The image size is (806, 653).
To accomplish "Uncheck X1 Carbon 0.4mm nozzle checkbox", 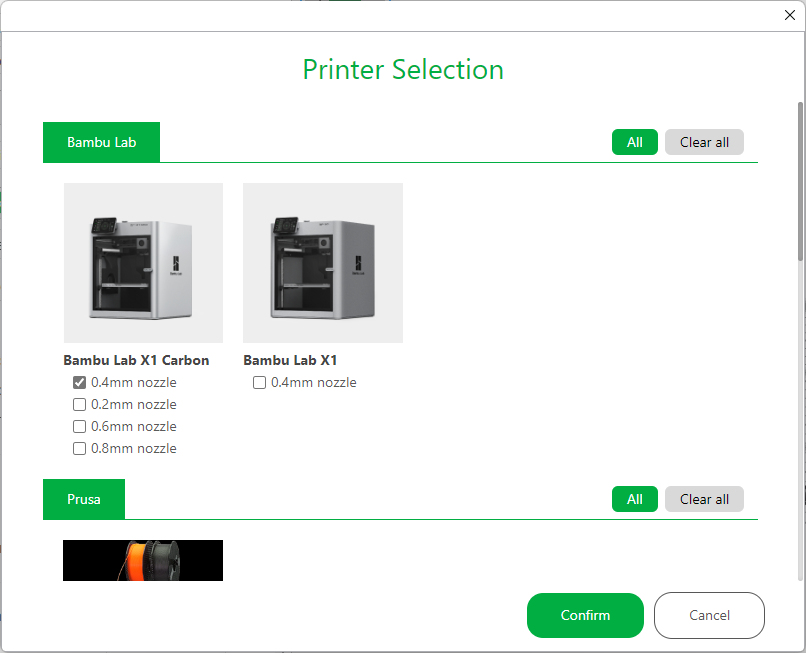I will [x=80, y=382].
